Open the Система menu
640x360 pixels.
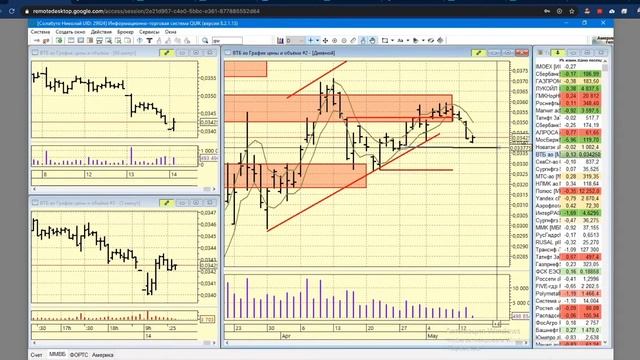pos(40,32)
